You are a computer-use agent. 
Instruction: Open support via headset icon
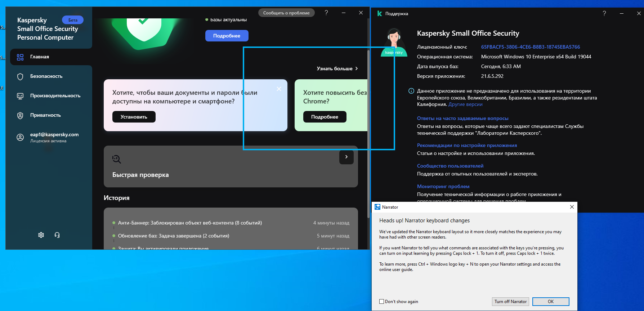57,235
